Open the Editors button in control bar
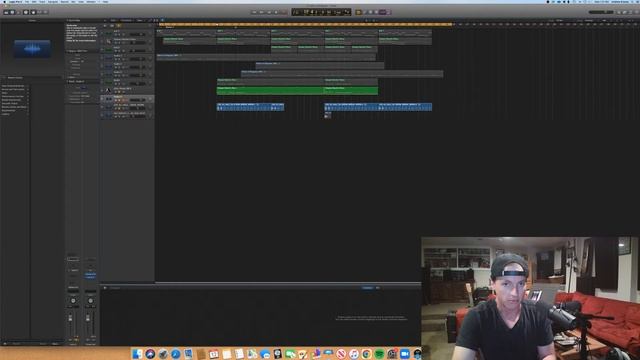The height and width of the screenshot is (360, 640). [x=46, y=12]
